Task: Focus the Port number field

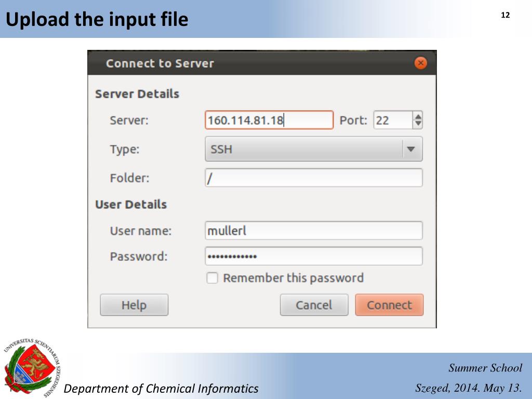Action: click(x=392, y=120)
